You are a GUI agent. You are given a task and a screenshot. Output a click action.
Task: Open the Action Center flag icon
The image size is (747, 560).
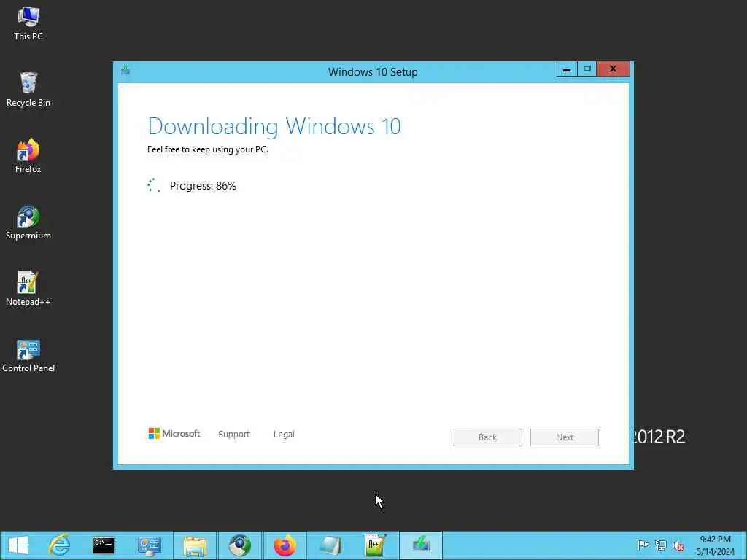tap(643, 545)
